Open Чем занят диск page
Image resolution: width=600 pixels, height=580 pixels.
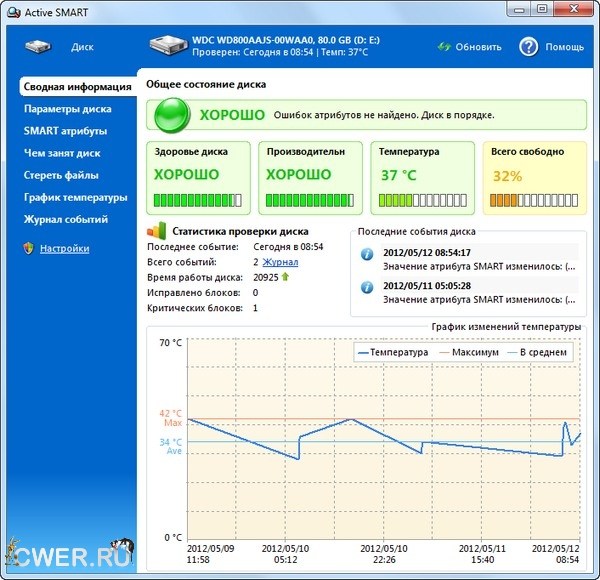click(x=62, y=153)
